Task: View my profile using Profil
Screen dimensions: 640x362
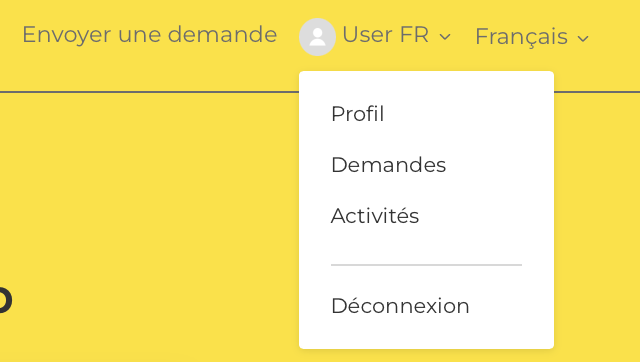Action: tap(358, 114)
